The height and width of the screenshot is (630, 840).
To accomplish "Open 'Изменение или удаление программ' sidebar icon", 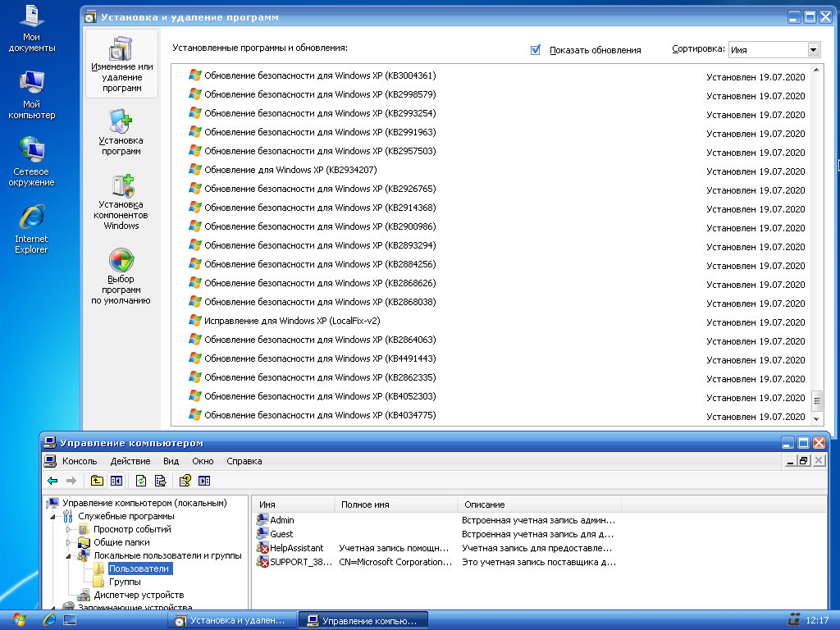I will point(121,64).
